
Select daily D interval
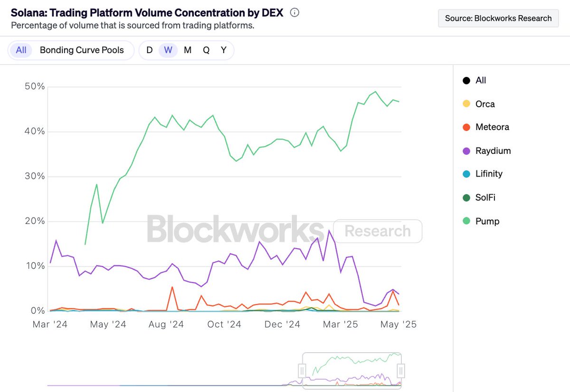[149, 50]
